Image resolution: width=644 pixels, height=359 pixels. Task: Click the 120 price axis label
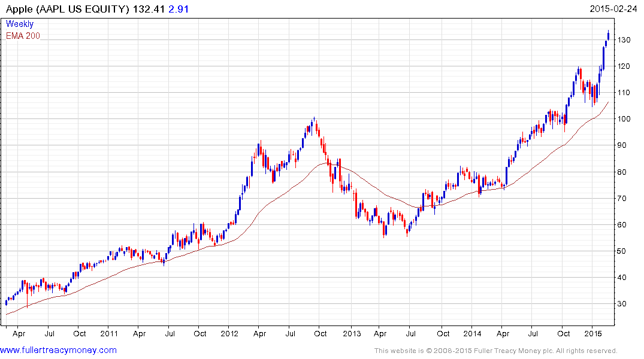(x=624, y=66)
